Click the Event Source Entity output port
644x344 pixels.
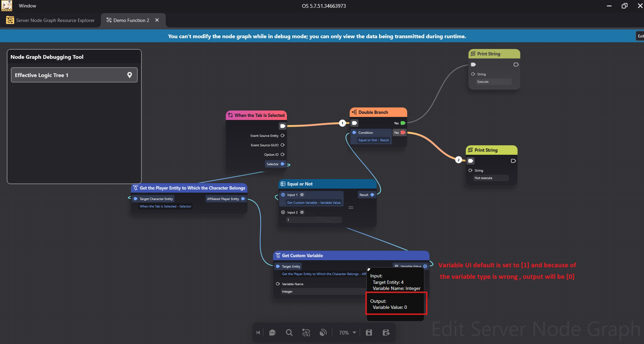pyautogui.click(x=283, y=136)
